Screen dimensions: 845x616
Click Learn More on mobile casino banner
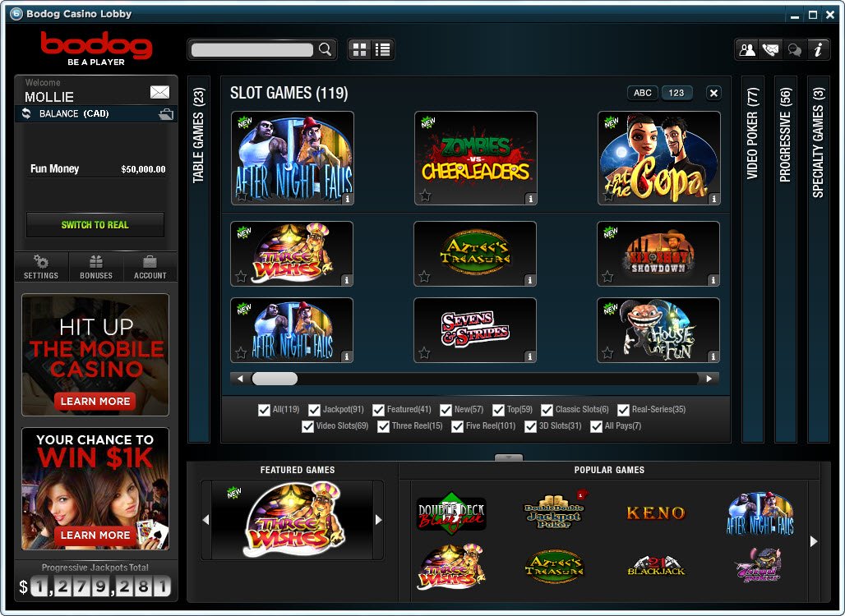coord(95,401)
